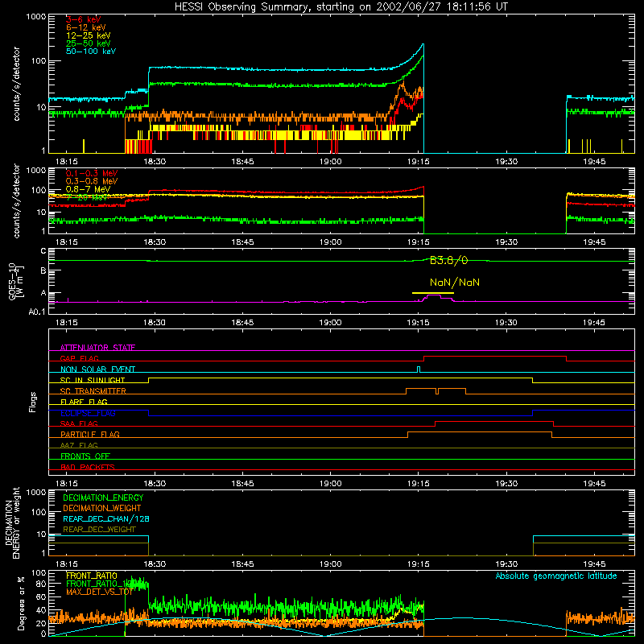The height and width of the screenshot is (644, 644).
Task: Select the red GAP_FLAG label
Action: [x=79, y=358]
